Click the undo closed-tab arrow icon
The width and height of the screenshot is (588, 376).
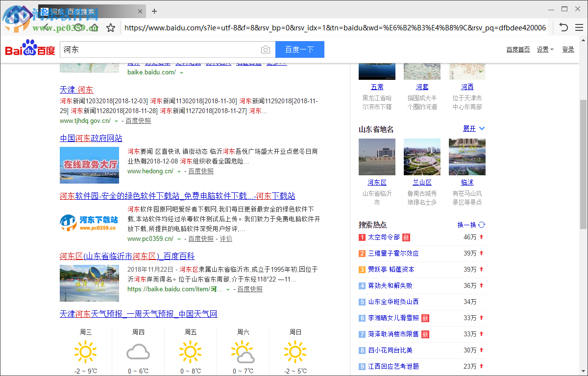point(563,28)
